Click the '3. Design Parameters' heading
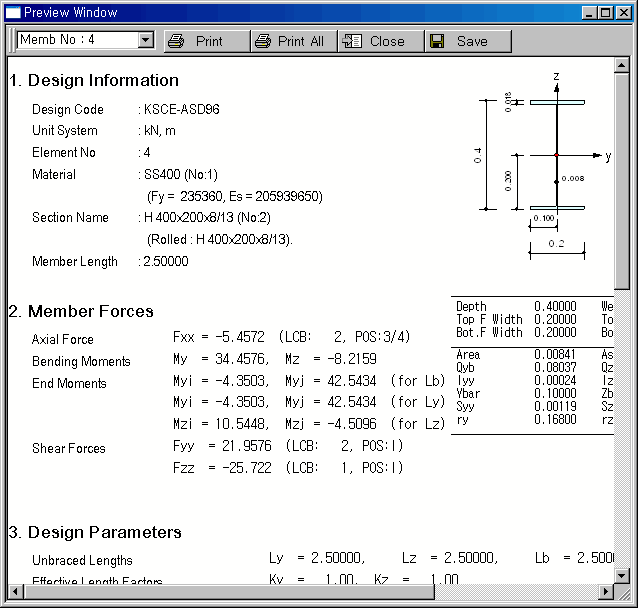 [x=95, y=532]
